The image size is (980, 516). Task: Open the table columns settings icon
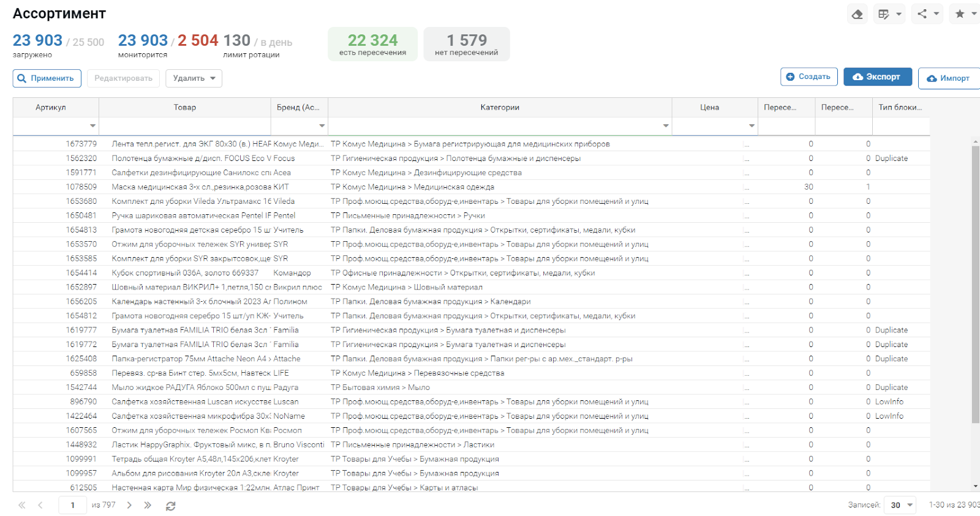pyautogui.click(x=889, y=14)
